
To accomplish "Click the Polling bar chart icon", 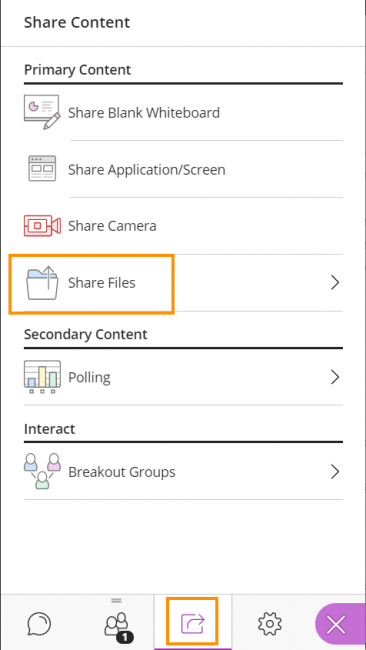I will tap(42, 377).
